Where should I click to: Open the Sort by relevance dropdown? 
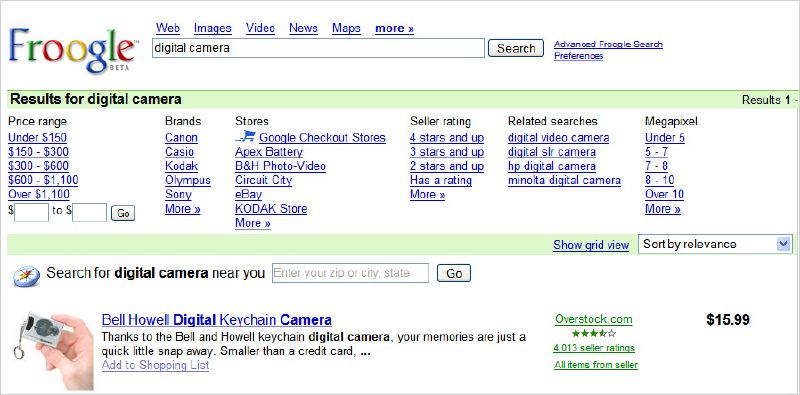[x=715, y=244]
